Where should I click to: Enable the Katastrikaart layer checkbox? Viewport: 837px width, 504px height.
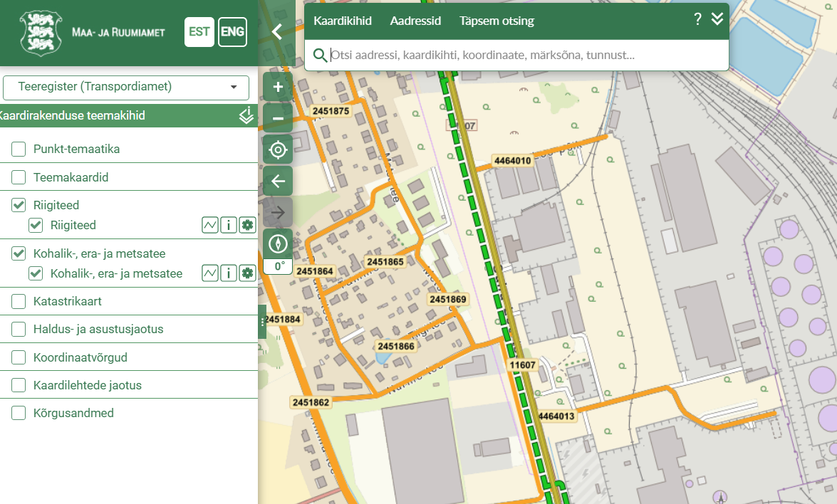coord(19,302)
